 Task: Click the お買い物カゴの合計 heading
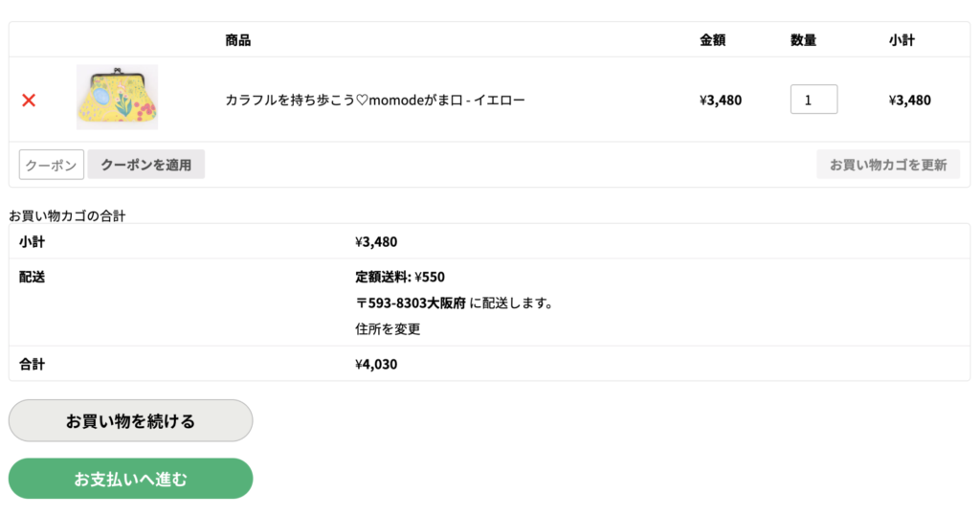(67, 215)
